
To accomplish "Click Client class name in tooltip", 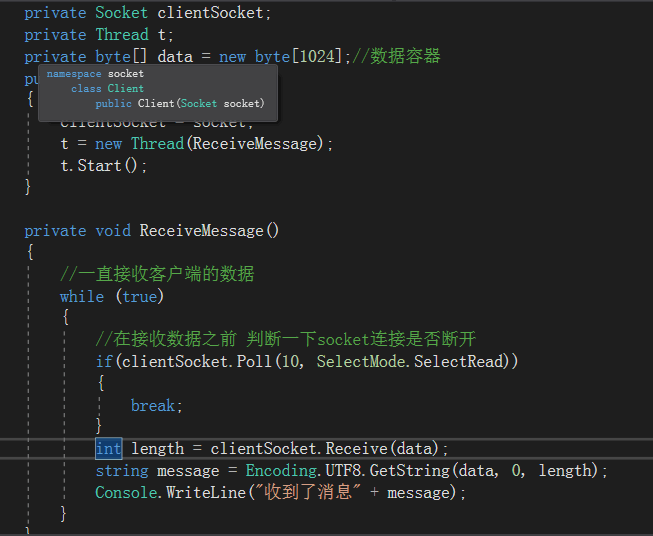I will point(126,89).
